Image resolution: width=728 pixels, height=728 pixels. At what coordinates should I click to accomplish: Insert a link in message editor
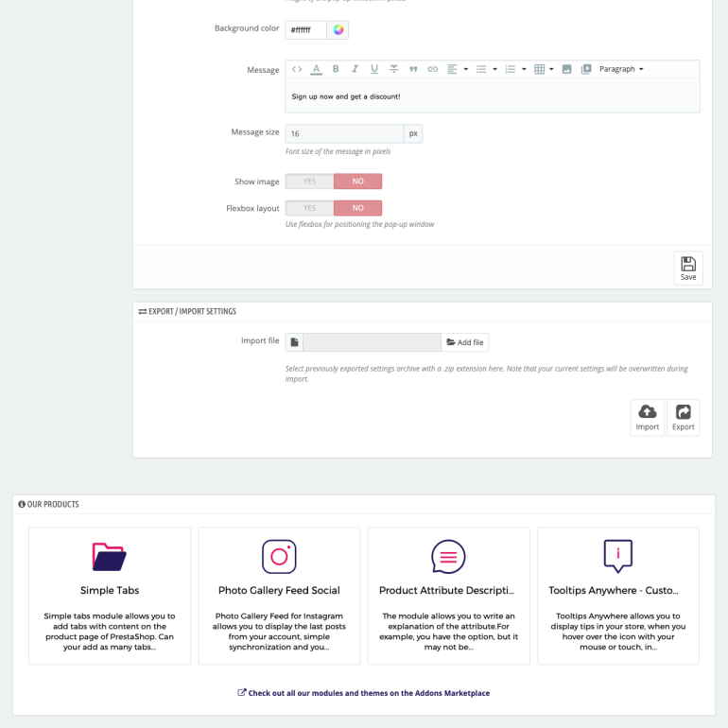click(433, 69)
